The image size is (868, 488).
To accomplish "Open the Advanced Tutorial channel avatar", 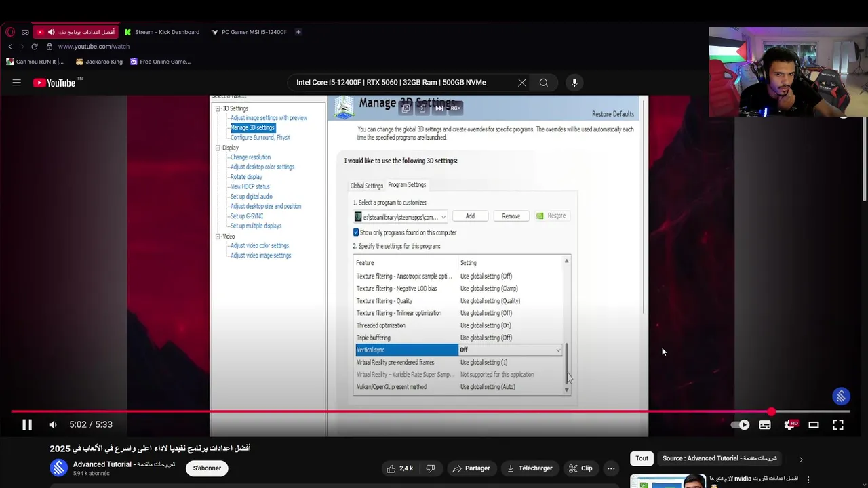I will pos(59,468).
